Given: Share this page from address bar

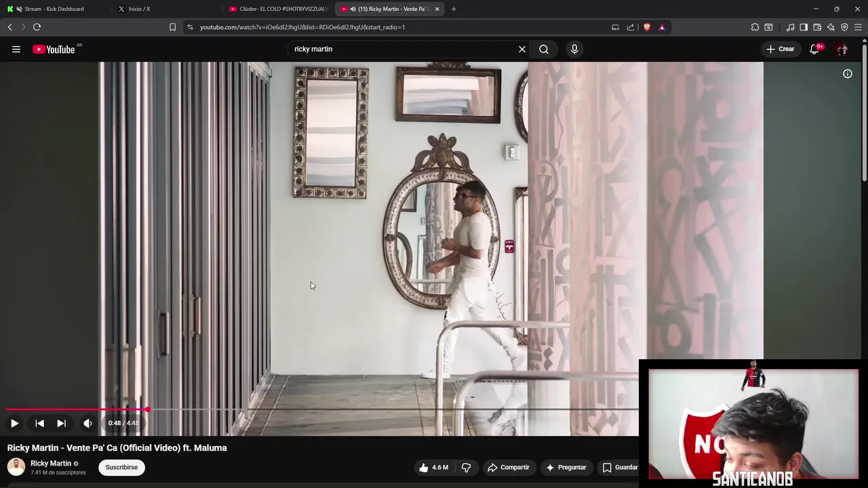Looking at the screenshot, I should (631, 27).
